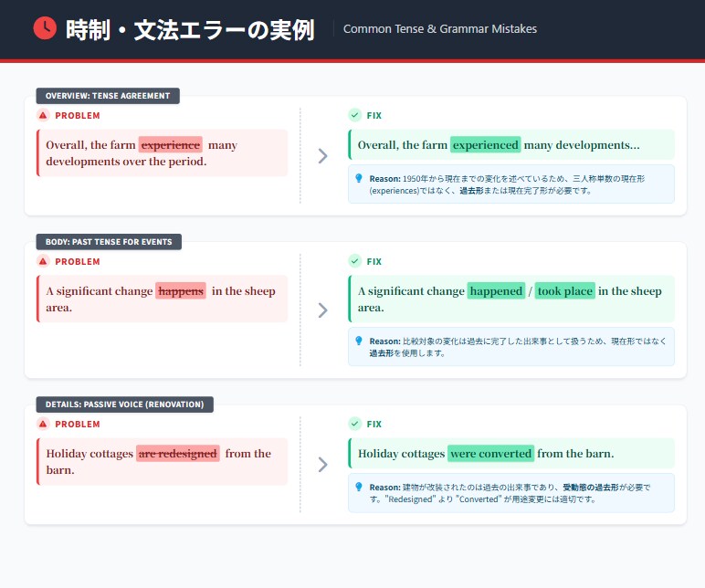The image size is (705, 588).
Task: Click FIX label in Passive Voice card
Action: point(374,424)
